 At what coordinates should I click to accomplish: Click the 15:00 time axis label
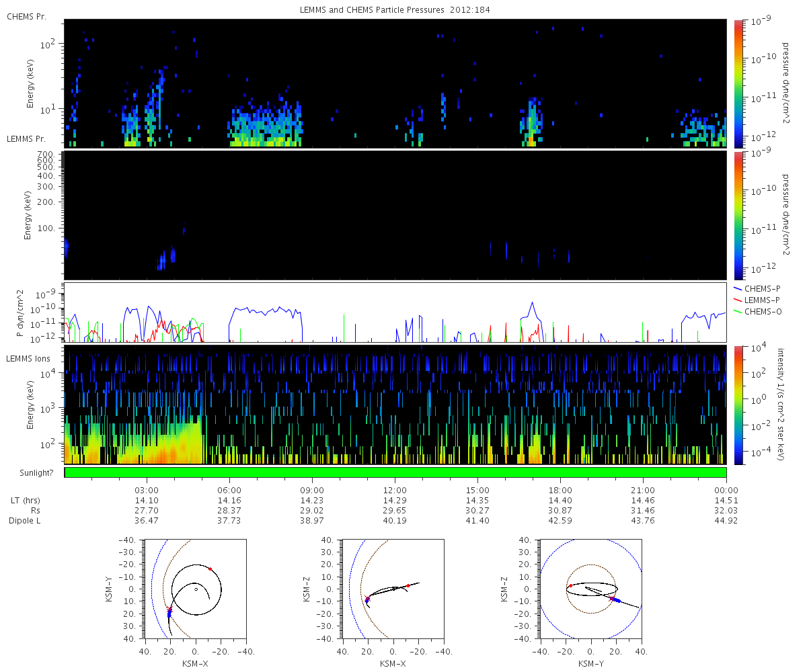477,489
